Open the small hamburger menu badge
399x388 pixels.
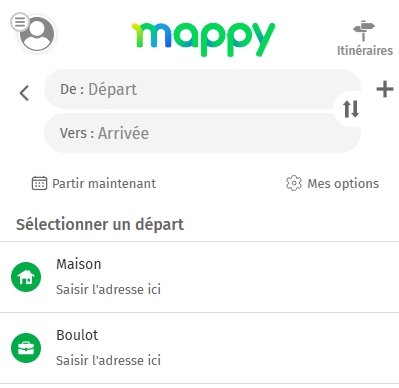click(x=20, y=22)
